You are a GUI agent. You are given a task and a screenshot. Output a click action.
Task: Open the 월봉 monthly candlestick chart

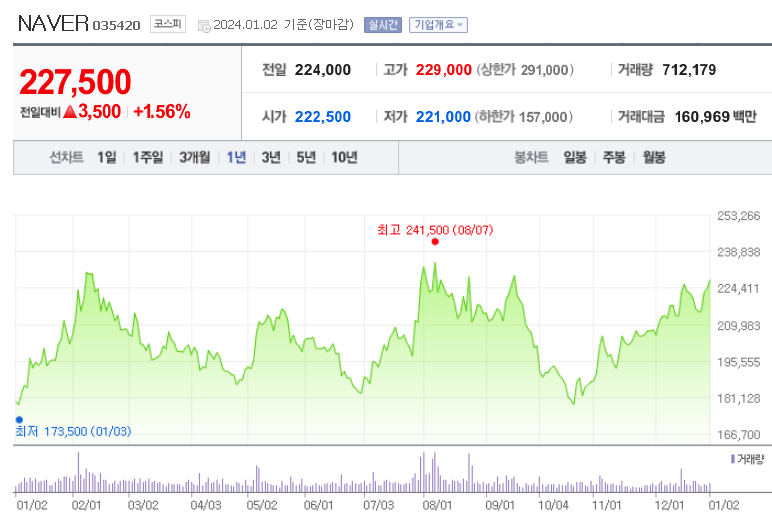tap(654, 157)
